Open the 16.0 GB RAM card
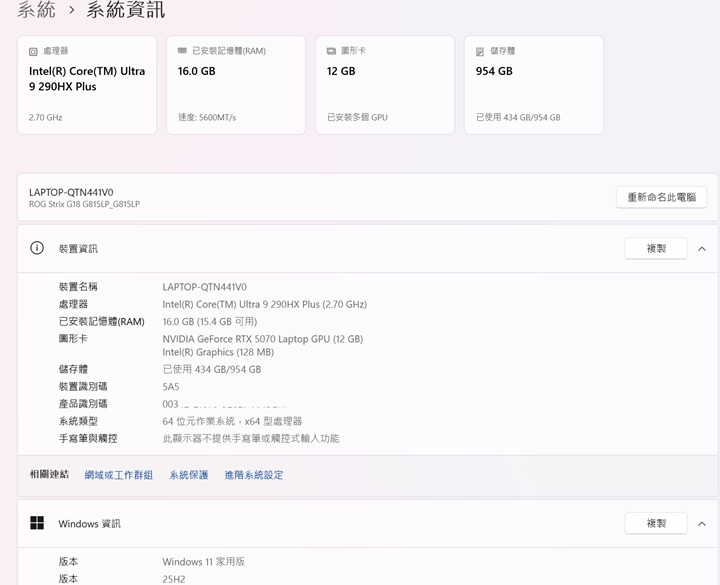Image resolution: width=720 pixels, height=585 pixels. 236,85
